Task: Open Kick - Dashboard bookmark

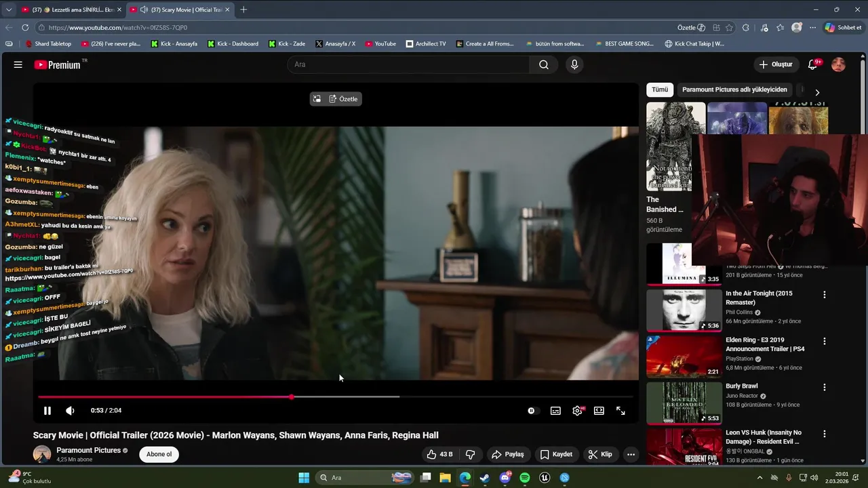Action: tap(233, 44)
